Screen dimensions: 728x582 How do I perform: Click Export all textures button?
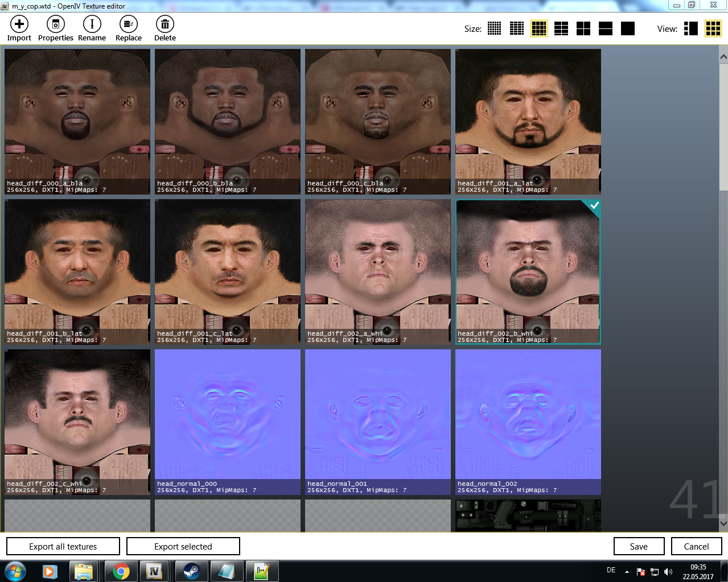(63, 546)
